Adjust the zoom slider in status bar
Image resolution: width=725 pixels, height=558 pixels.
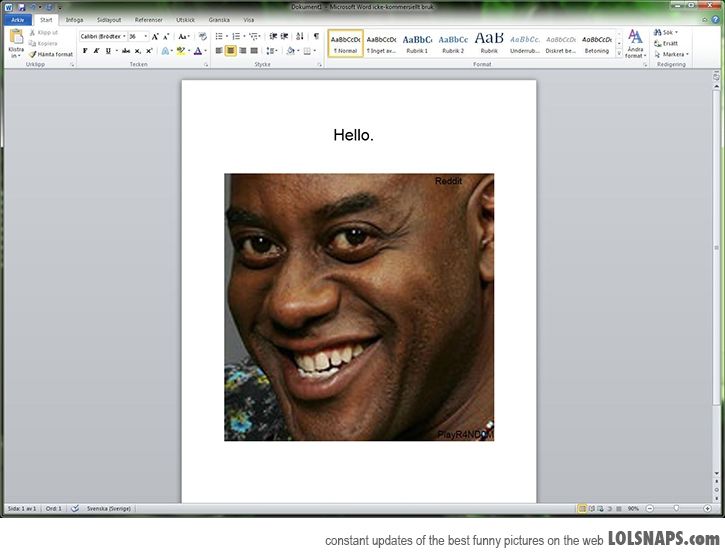click(x=675, y=509)
